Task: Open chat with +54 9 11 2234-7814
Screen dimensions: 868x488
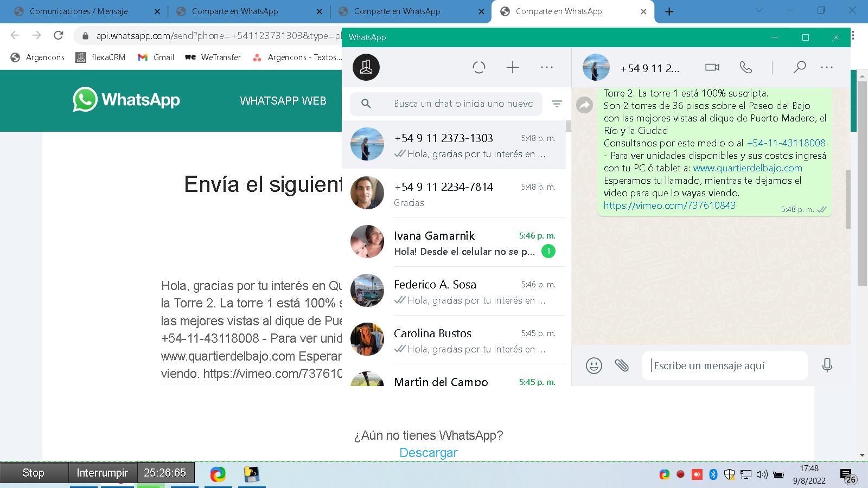Action: pyautogui.click(x=454, y=194)
